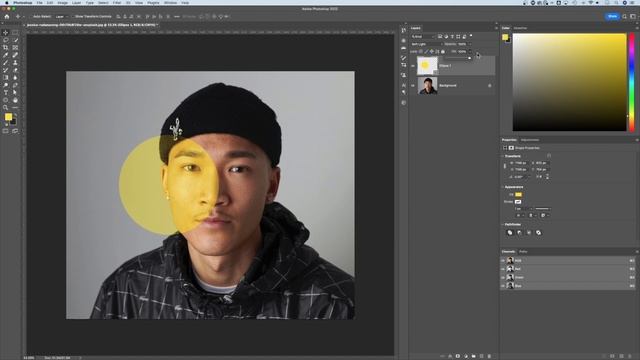Open the Filter menu
This screenshot has height=360, width=640.
[x=117, y=2]
